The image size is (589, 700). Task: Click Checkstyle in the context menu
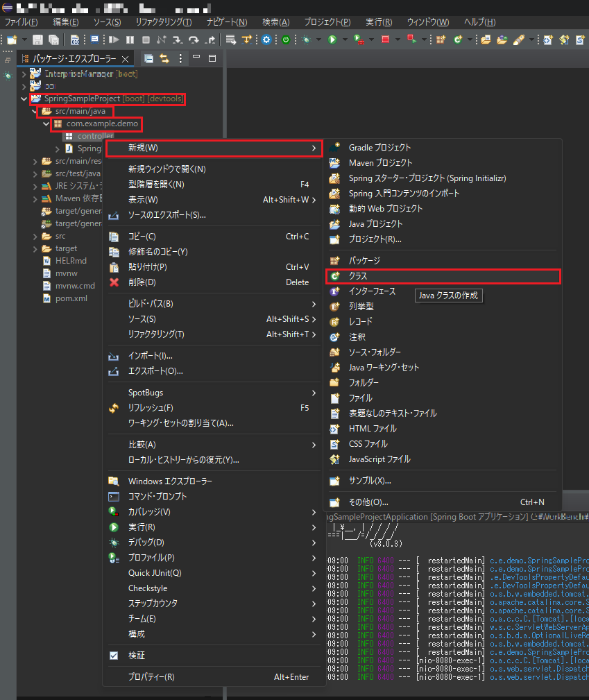pyautogui.click(x=214, y=588)
